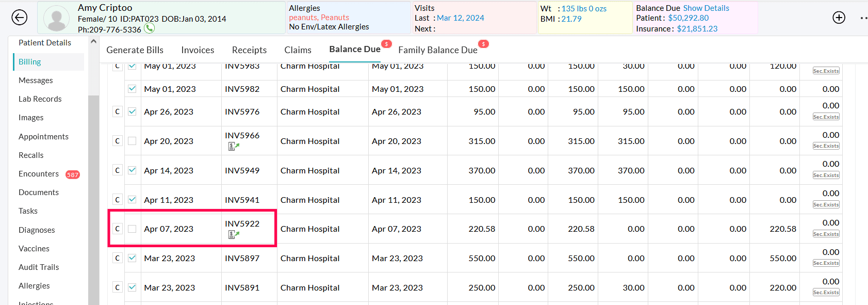Click the C toggle on INV5891 row
Viewport: 868px width, 305px height.
pos(117,287)
